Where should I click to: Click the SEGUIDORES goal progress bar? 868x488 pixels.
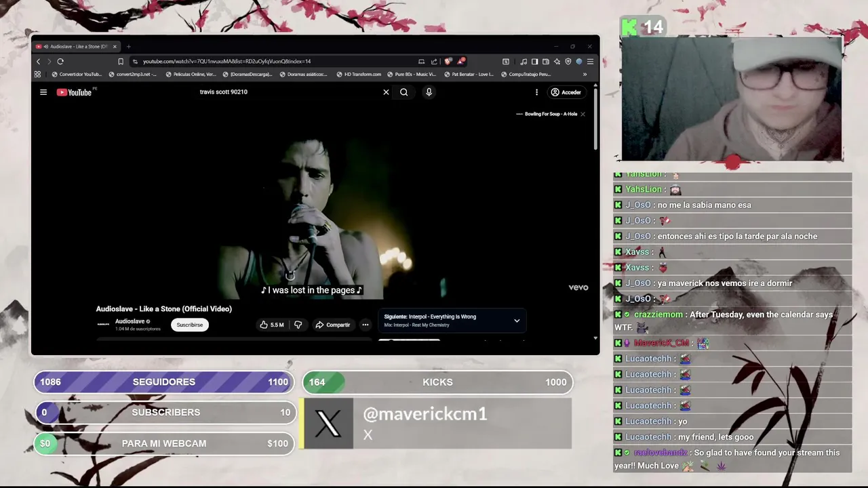coord(163,382)
